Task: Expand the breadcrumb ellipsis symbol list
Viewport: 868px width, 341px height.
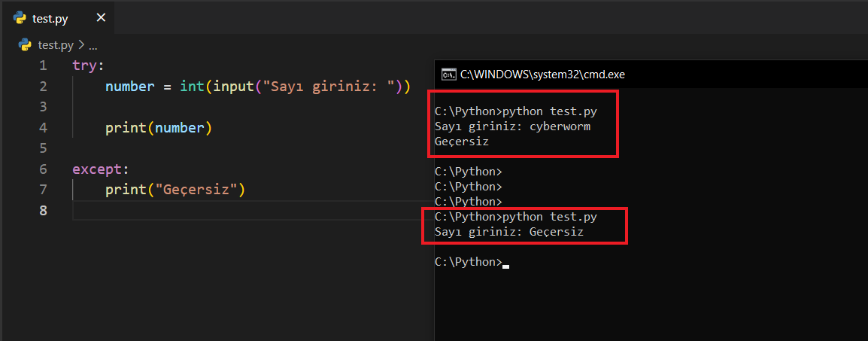Action: (x=93, y=45)
